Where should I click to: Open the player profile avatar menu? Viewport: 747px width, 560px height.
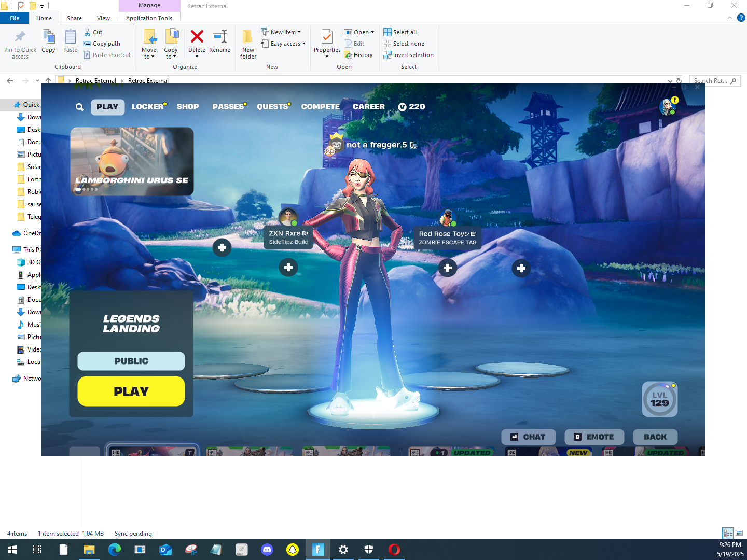(x=667, y=107)
